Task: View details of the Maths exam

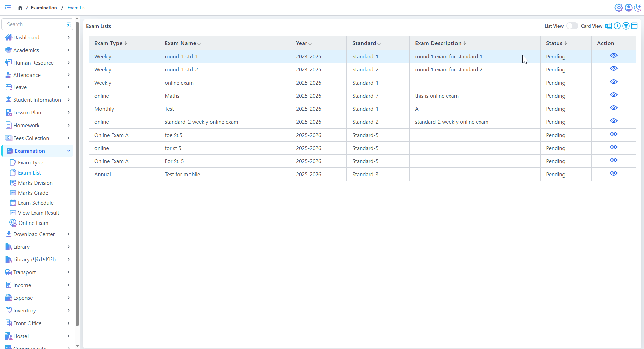Action: pyautogui.click(x=613, y=95)
